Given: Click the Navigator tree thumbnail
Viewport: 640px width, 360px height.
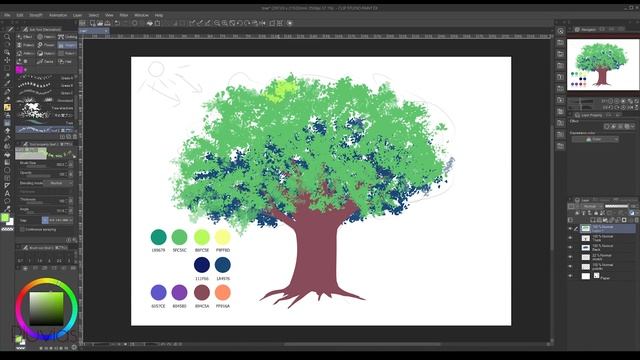Looking at the screenshot, I should [602, 64].
